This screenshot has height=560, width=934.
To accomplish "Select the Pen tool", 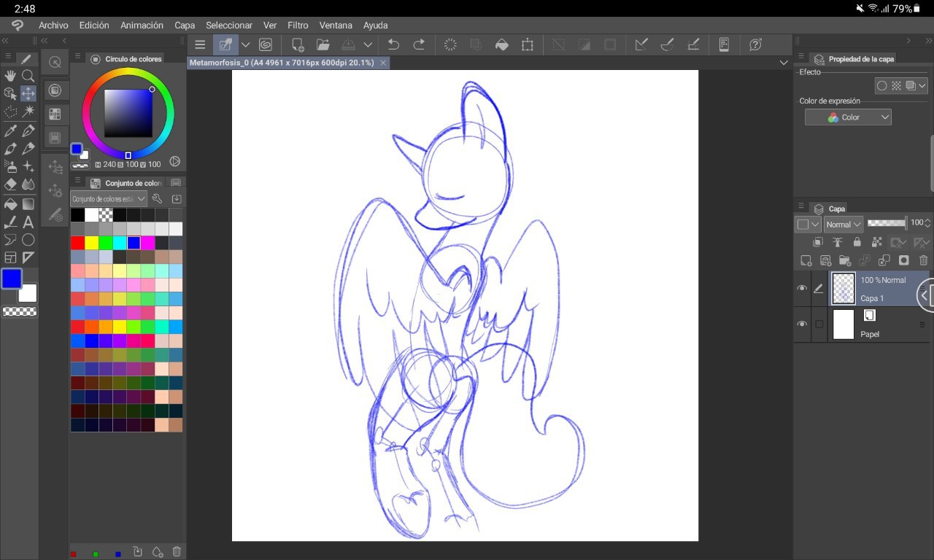I will (28, 131).
